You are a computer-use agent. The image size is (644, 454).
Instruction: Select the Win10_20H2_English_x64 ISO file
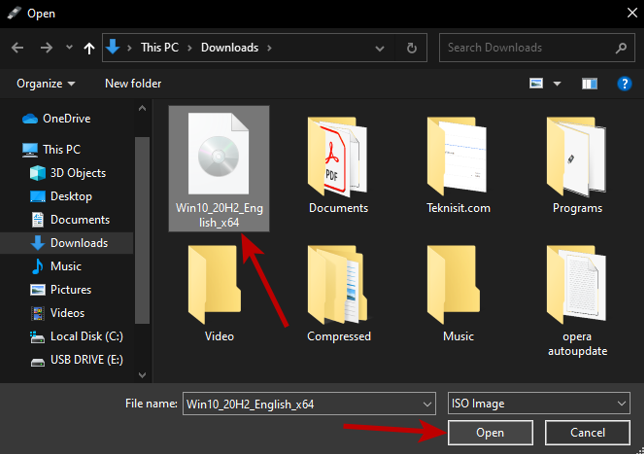point(219,169)
